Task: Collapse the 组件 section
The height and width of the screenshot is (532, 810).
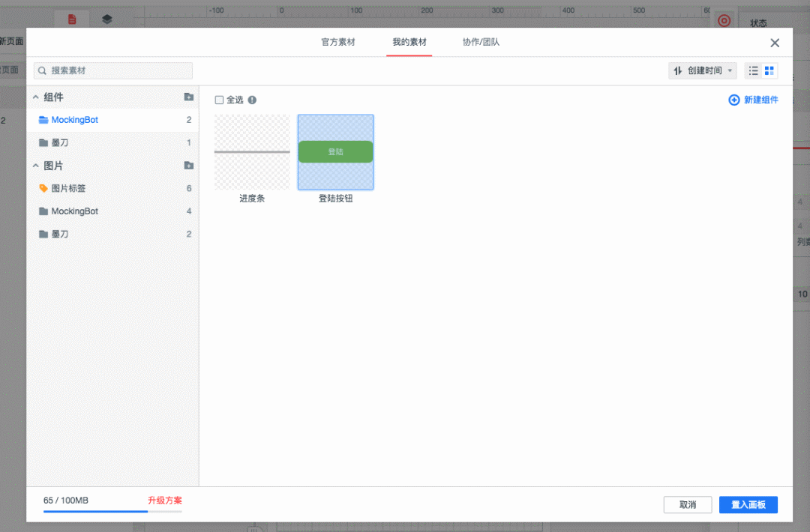Action: (36, 97)
